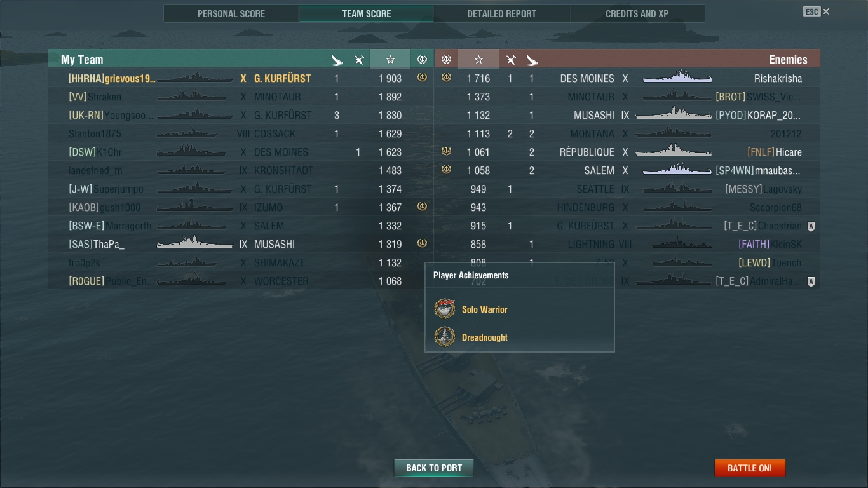Sort Enemies by experience star column

(478, 59)
